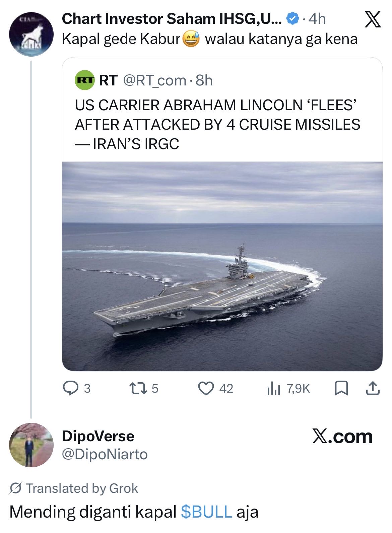Click the X.com watermark text
Image resolution: width=392 pixels, height=533 pixels.
[x=342, y=437]
